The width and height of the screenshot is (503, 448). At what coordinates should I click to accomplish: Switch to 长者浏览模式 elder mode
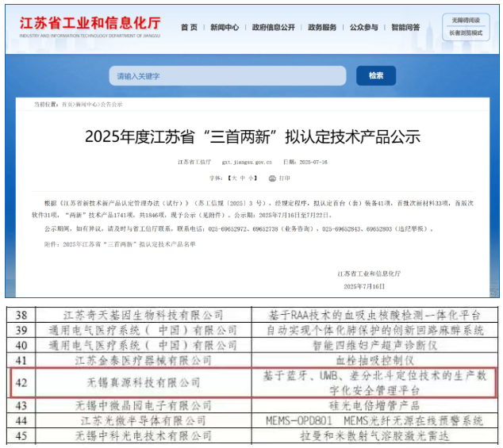click(466, 33)
